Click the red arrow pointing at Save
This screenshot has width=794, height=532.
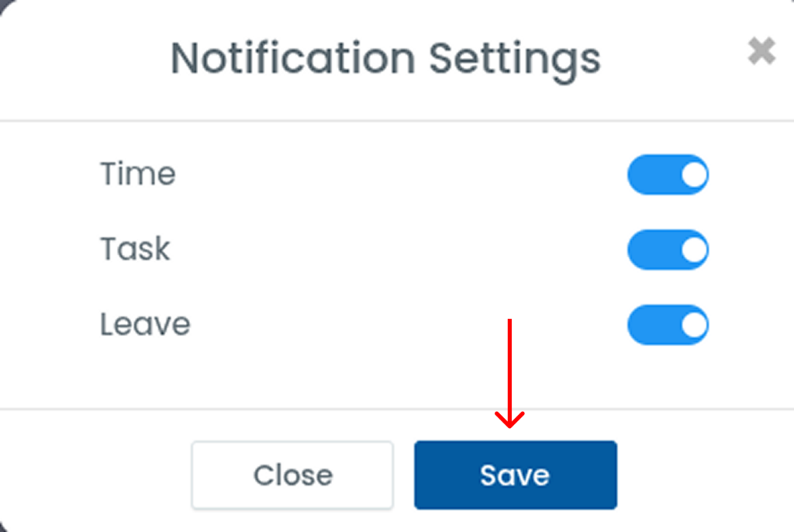[509, 372]
